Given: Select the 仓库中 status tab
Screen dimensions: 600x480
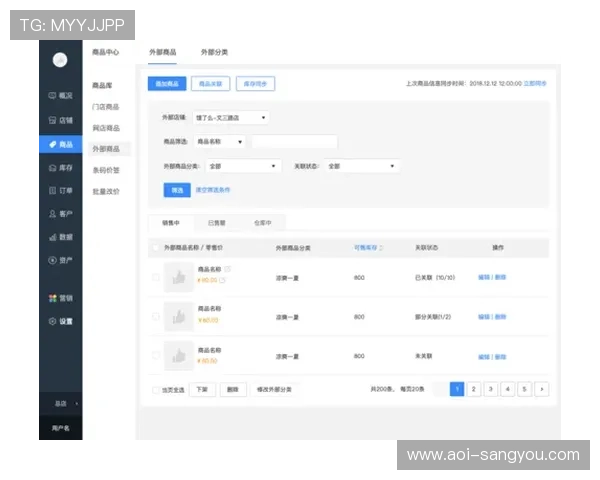Looking at the screenshot, I should coord(262,223).
